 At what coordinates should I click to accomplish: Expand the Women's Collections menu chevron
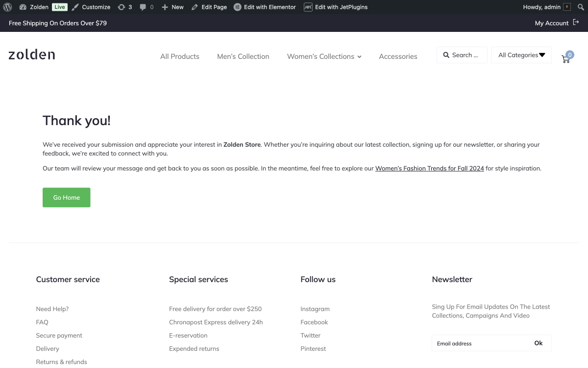(x=360, y=56)
